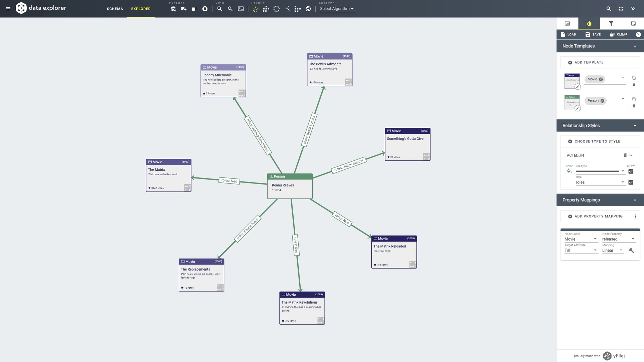
Task: Collapse the Property Mappings section
Action: (635, 200)
